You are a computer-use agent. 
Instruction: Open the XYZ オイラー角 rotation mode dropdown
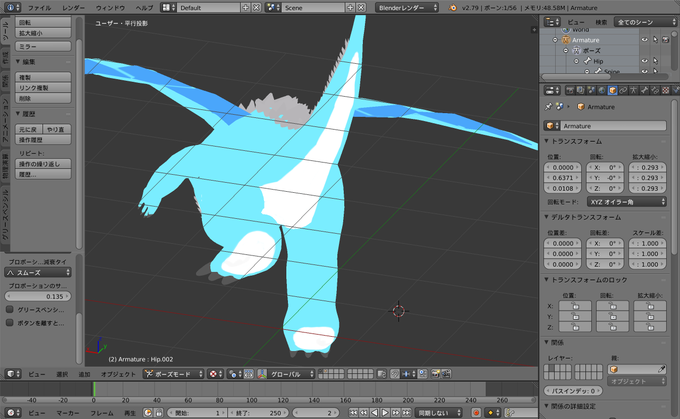[x=626, y=202]
